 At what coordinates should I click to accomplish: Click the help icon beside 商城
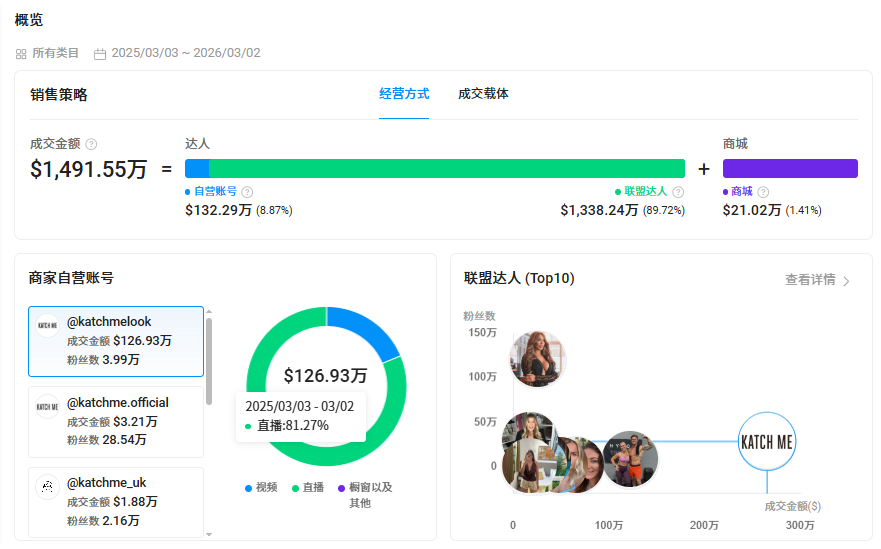[764, 192]
